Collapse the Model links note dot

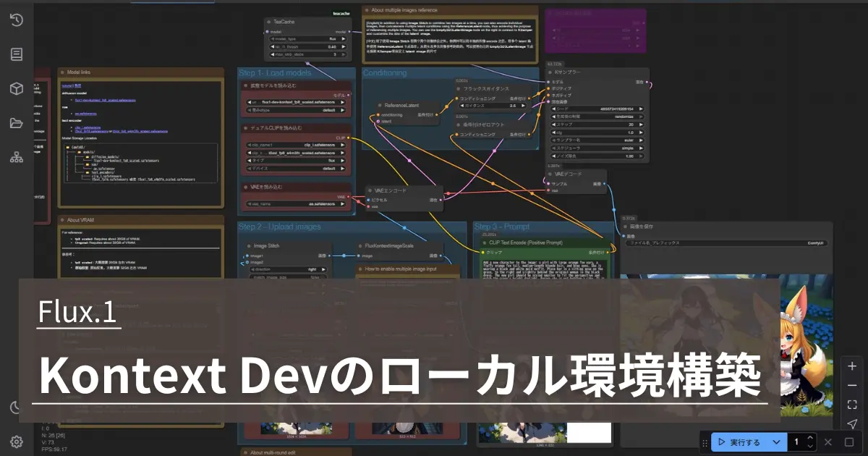pos(63,72)
